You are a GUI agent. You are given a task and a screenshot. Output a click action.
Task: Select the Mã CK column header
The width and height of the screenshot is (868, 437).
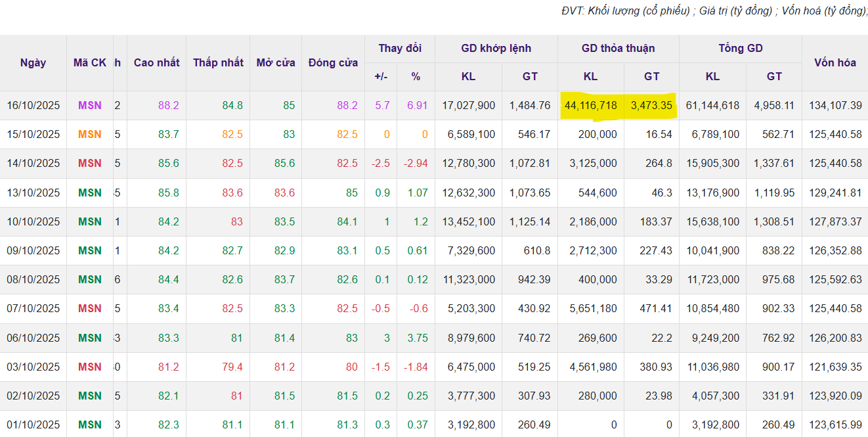(90, 63)
